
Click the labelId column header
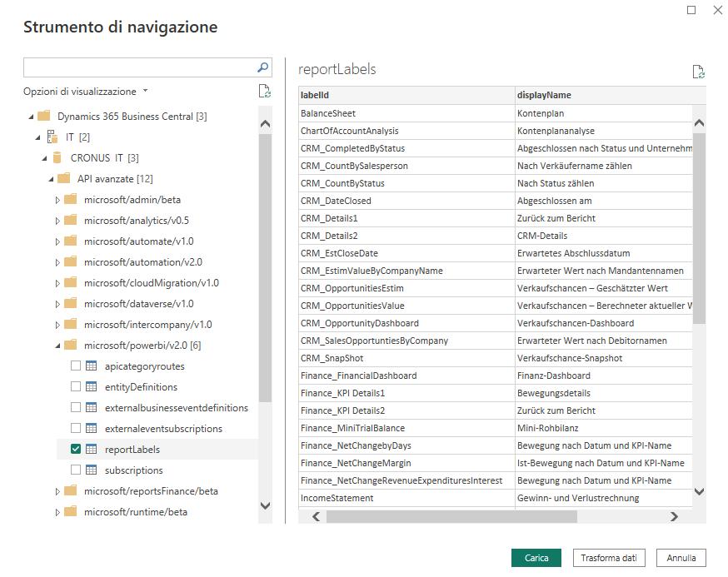406,95
